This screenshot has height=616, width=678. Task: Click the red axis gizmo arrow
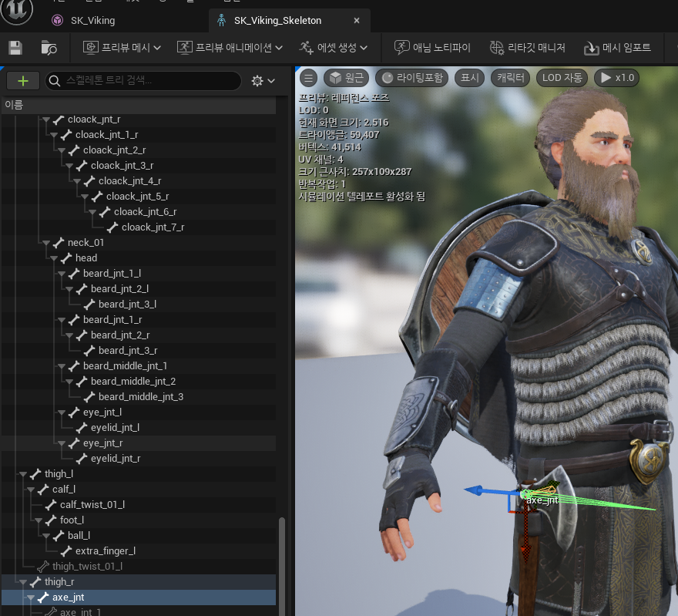525,552
